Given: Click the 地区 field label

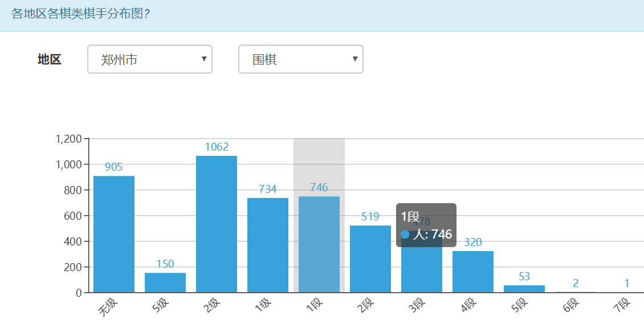Looking at the screenshot, I should coord(49,59).
